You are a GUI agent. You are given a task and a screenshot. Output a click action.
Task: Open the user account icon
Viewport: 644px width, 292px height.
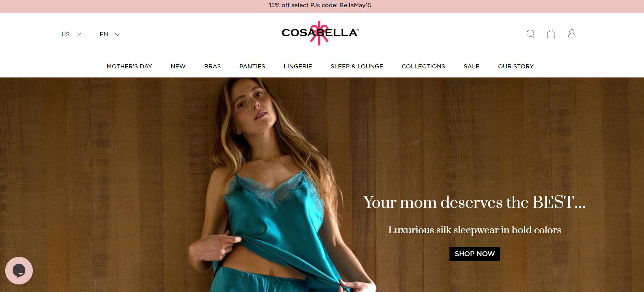572,34
